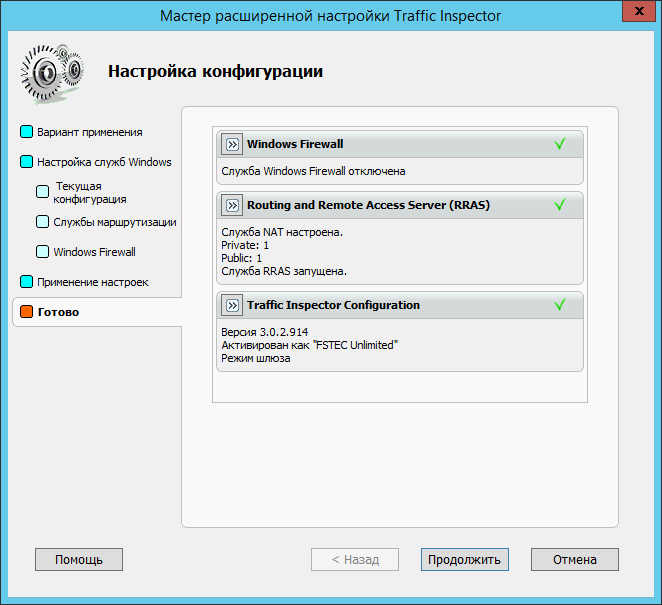Select the Вариант применения step
The height and width of the screenshot is (605, 662).
point(90,132)
